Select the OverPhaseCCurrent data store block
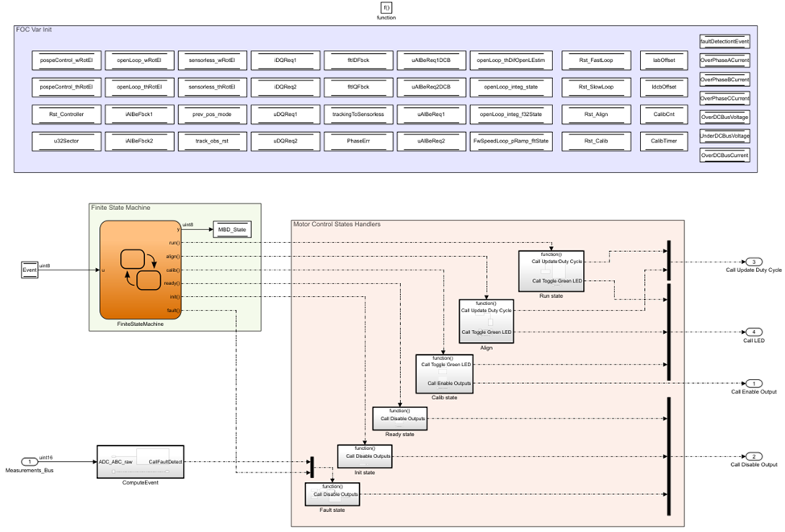The height and width of the screenshot is (532, 785). [725, 98]
